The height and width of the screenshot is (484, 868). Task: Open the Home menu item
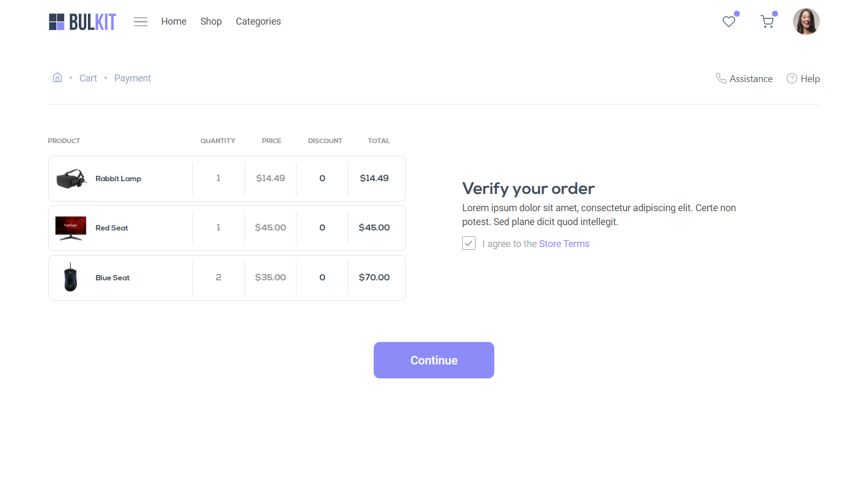click(x=174, y=21)
